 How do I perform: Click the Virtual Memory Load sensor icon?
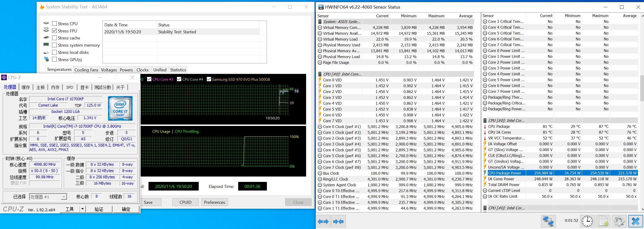pyautogui.click(x=320, y=39)
